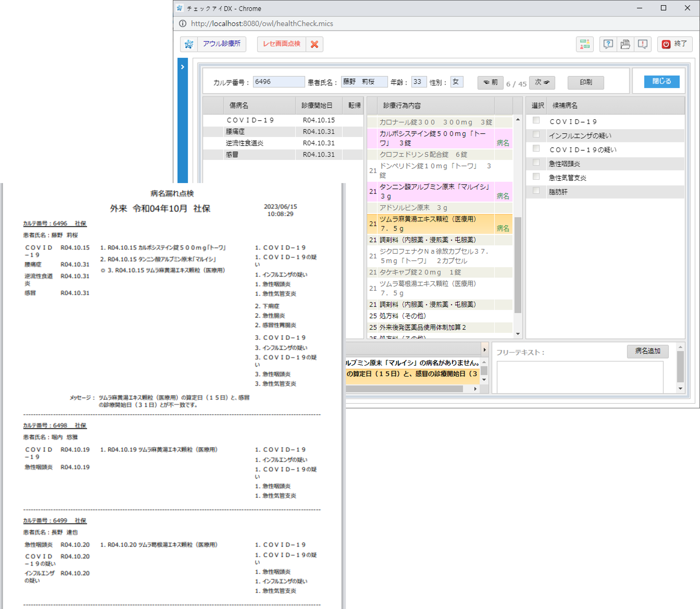Click the 終了 power button
Screen dimensions: 700x609
pos(674,44)
